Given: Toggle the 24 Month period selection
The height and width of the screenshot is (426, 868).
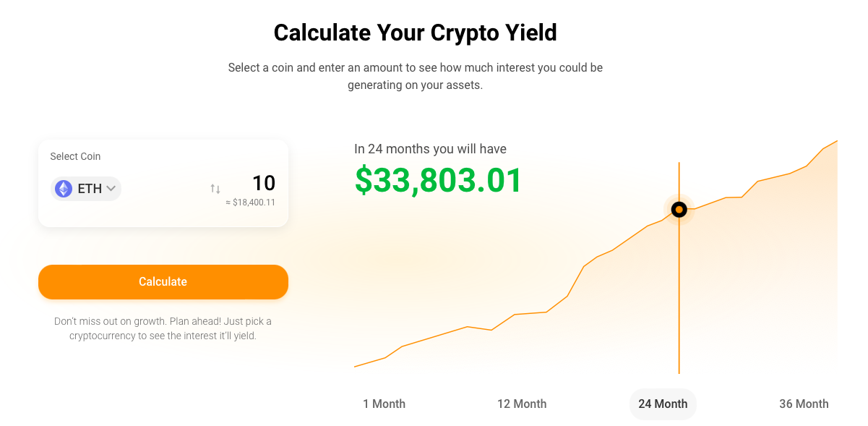Looking at the screenshot, I should click(662, 404).
